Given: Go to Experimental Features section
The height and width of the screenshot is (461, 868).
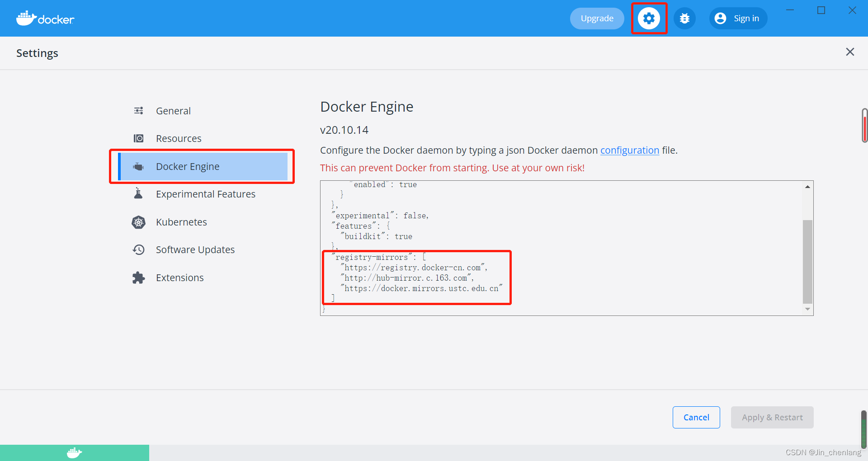Looking at the screenshot, I should tap(203, 194).
